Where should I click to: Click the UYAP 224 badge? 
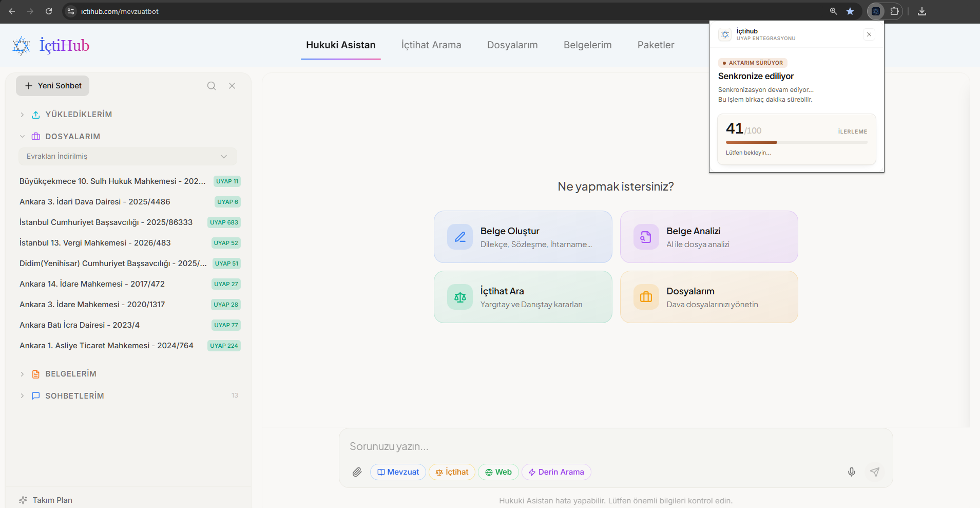click(224, 346)
